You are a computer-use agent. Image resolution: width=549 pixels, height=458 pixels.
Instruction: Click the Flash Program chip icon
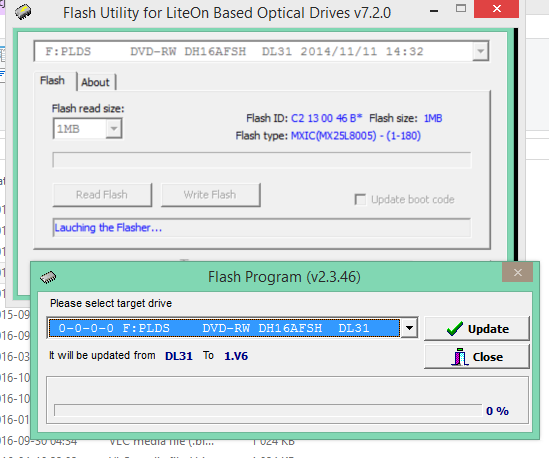pyautogui.click(x=48, y=277)
